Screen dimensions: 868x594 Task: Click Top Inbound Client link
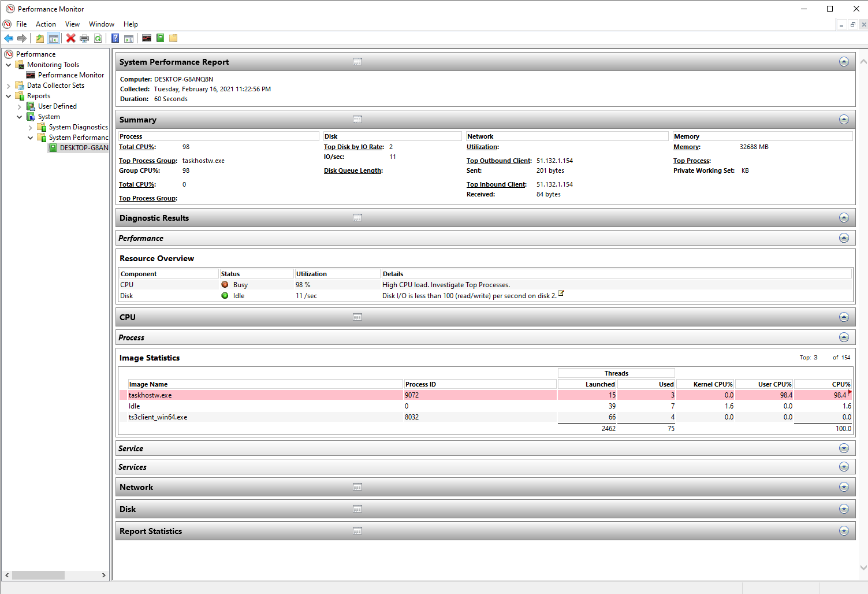click(x=497, y=184)
